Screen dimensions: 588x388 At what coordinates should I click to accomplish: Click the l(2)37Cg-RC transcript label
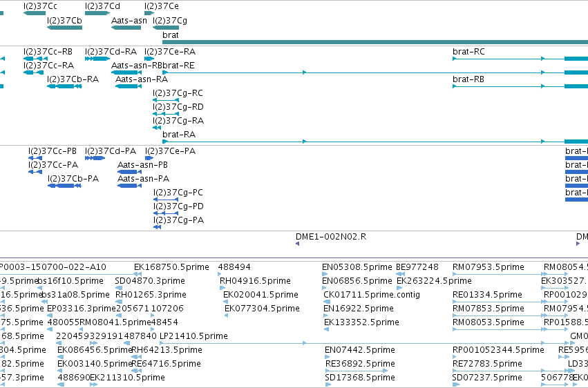[178, 93]
